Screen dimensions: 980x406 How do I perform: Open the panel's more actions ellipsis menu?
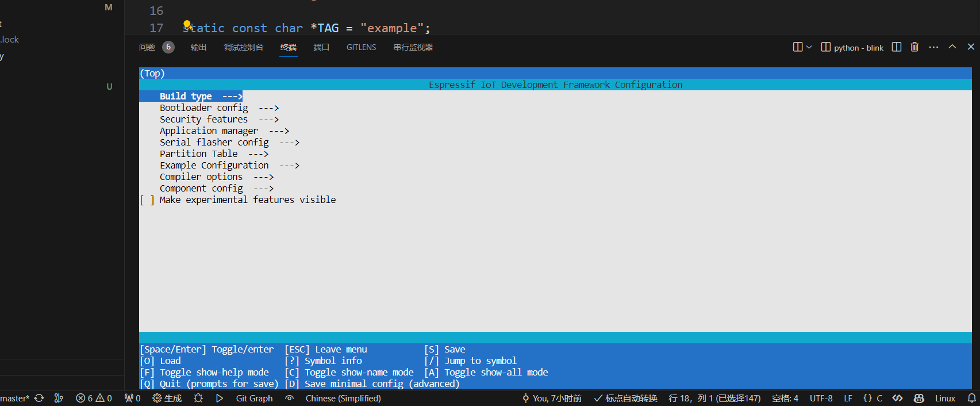933,47
